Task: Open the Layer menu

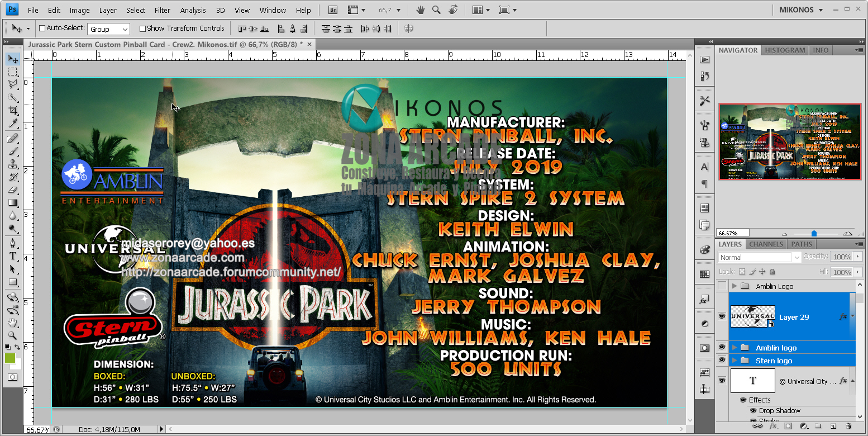Action: click(108, 10)
